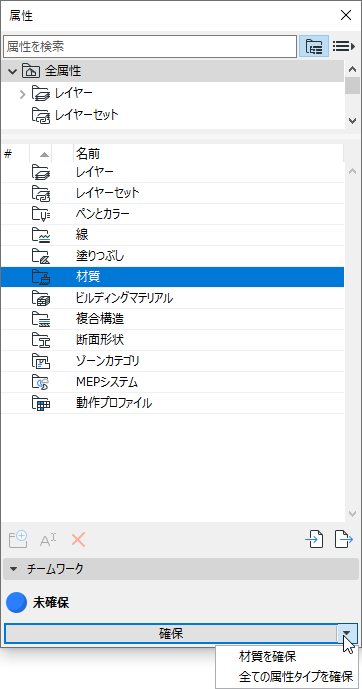
Task: Collapse the 全属性 tree node
Action: pyautogui.click(x=12, y=71)
